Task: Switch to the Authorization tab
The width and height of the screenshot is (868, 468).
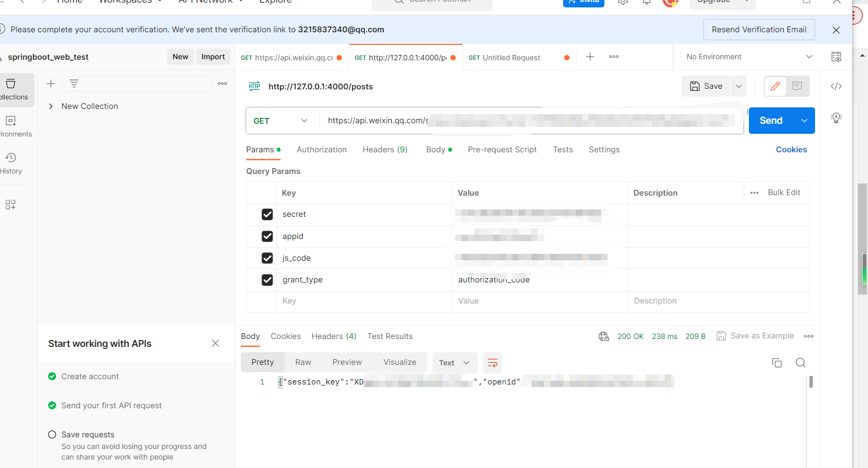Action: (322, 150)
